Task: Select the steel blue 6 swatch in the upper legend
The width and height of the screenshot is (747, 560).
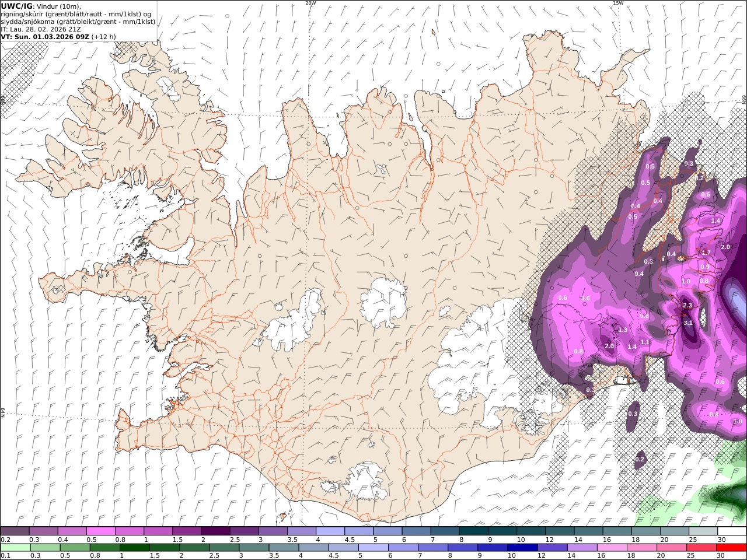Action: 416,531
